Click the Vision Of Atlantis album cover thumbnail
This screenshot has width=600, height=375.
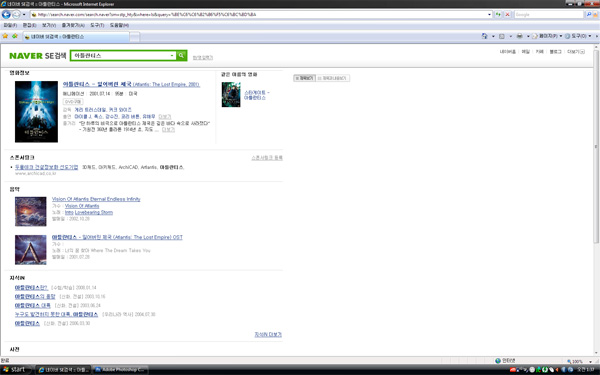pos(31,211)
